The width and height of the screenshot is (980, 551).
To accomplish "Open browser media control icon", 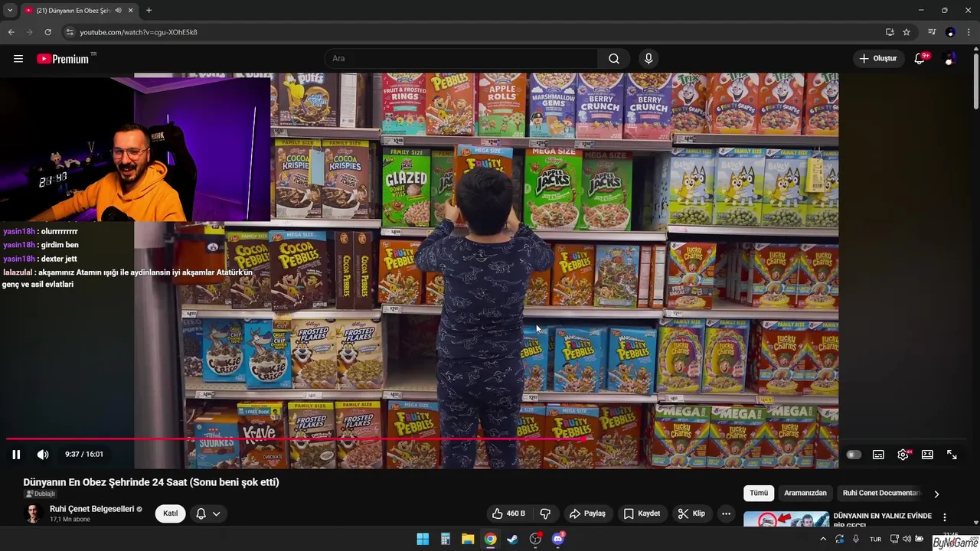I will pos(932,32).
